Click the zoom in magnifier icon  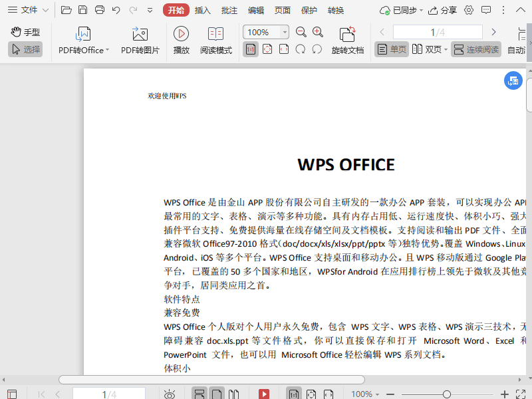pos(318,32)
